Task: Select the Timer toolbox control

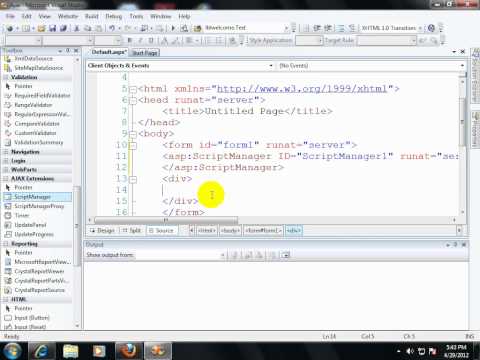Action: coord(37,215)
